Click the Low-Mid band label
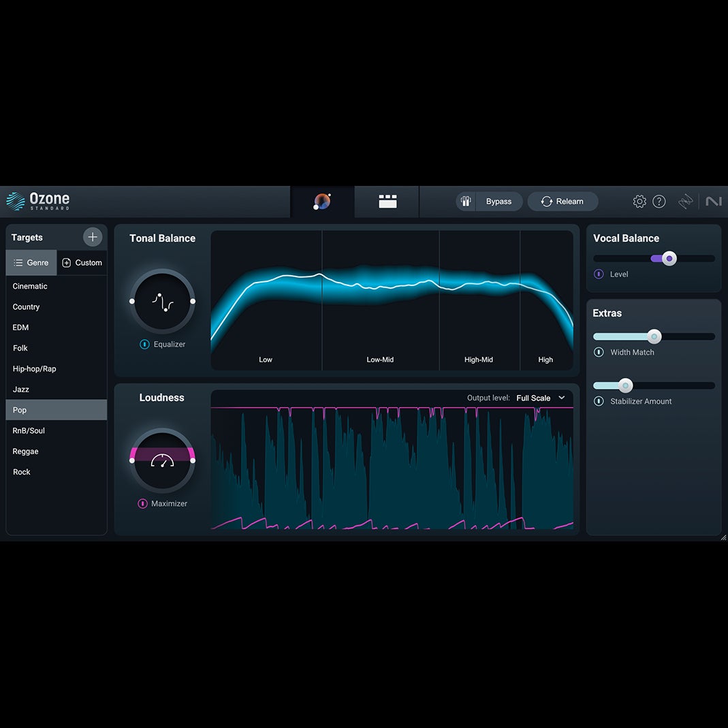This screenshot has width=728, height=728. click(380, 360)
